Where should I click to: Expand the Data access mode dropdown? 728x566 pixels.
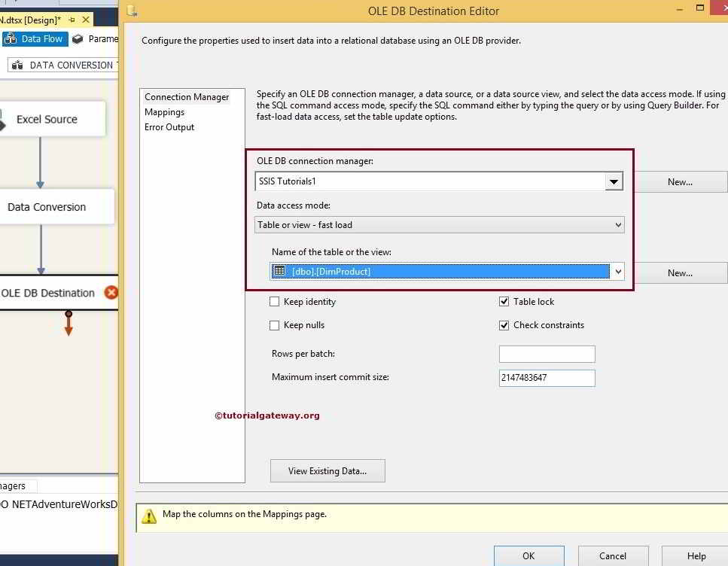(617, 224)
